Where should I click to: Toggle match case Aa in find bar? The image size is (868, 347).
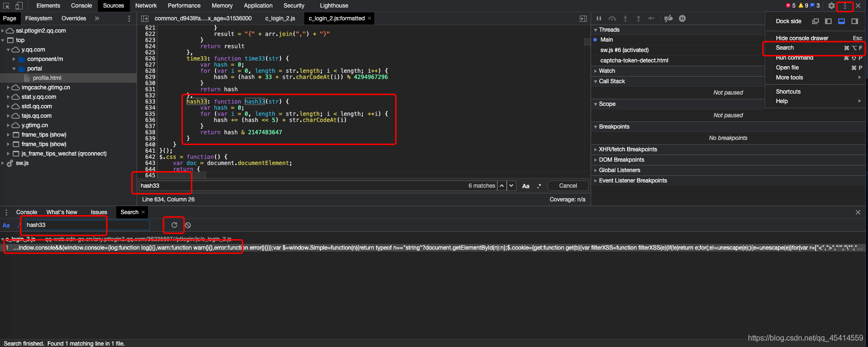[526, 186]
